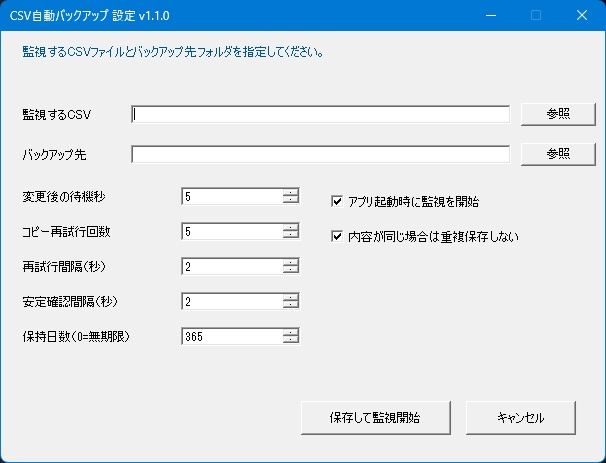606x463 pixels.
Task: Click the コピー再試行回数 value field
Action: tap(232, 231)
